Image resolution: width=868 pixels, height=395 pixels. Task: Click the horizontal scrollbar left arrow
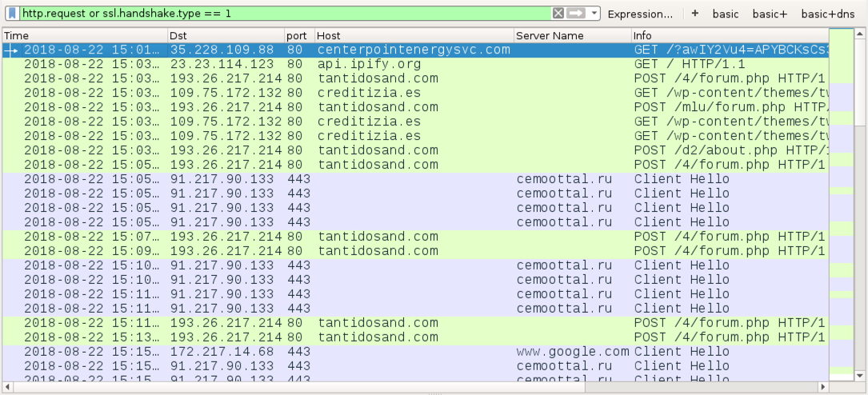click(6, 387)
